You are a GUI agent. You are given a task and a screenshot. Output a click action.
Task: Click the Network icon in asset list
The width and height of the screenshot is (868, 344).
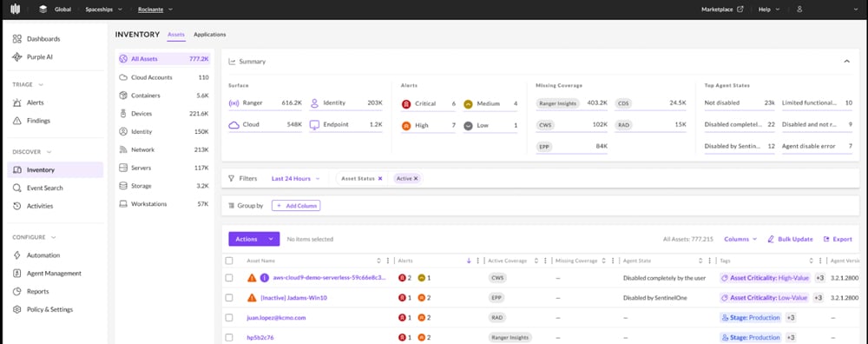coord(123,149)
